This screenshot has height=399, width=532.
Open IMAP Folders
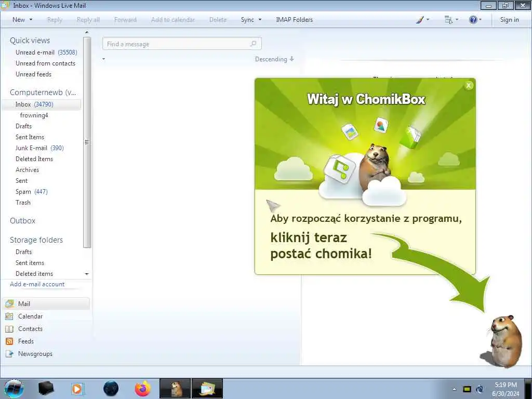[294, 20]
